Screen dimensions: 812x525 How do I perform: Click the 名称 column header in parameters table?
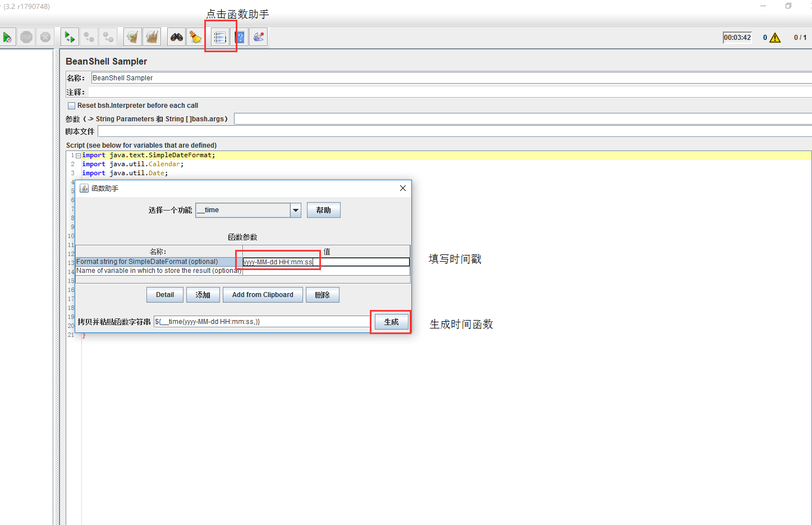click(x=159, y=252)
